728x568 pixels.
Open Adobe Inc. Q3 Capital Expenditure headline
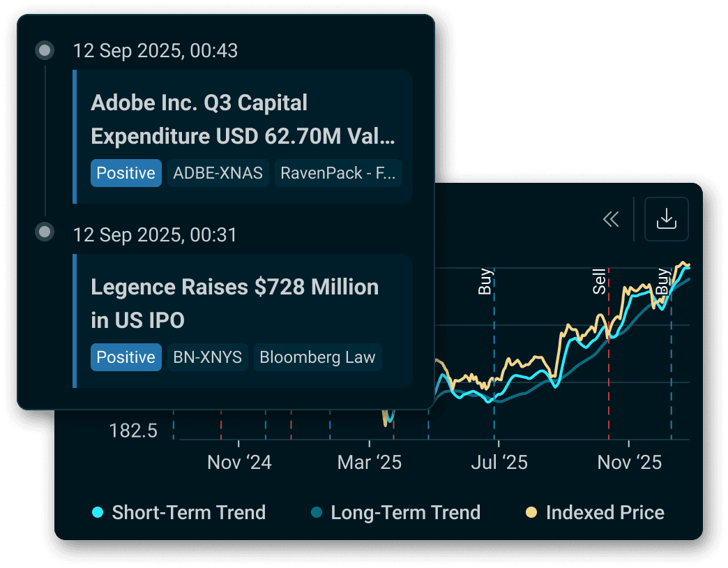243,119
